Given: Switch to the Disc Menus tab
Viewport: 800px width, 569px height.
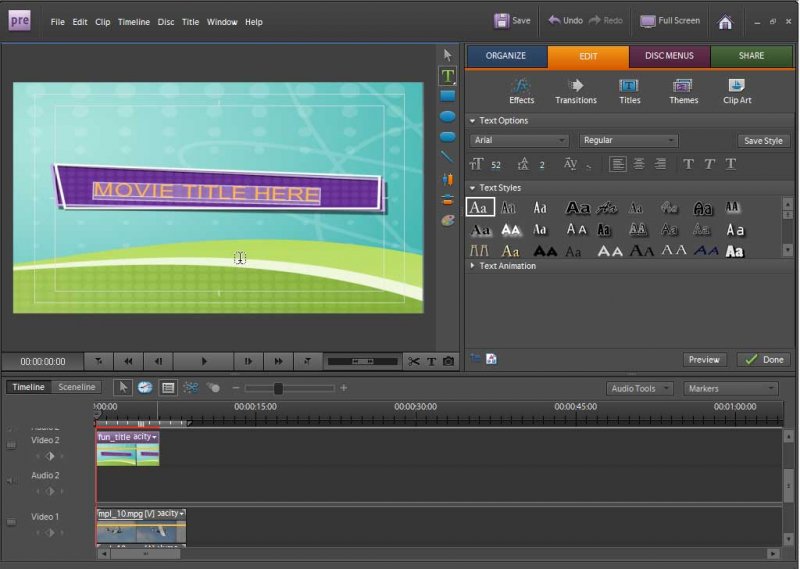Looking at the screenshot, I should click(670, 56).
